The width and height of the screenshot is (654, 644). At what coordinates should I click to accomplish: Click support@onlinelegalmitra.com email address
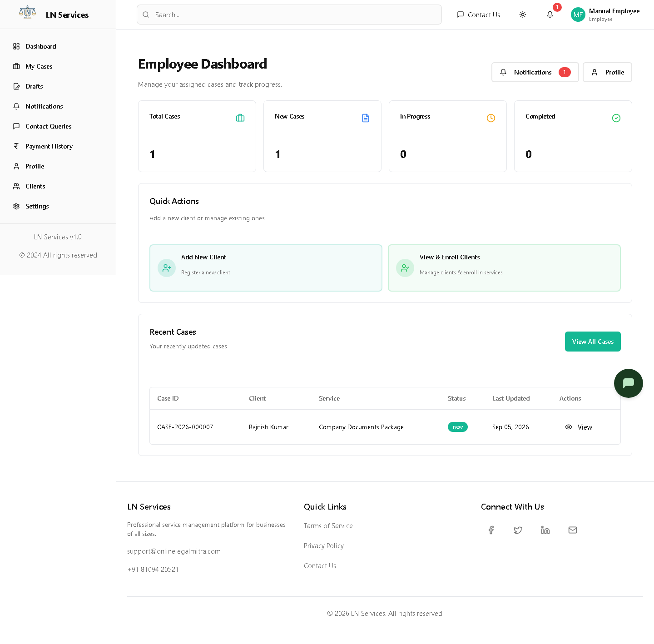point(174,551)
